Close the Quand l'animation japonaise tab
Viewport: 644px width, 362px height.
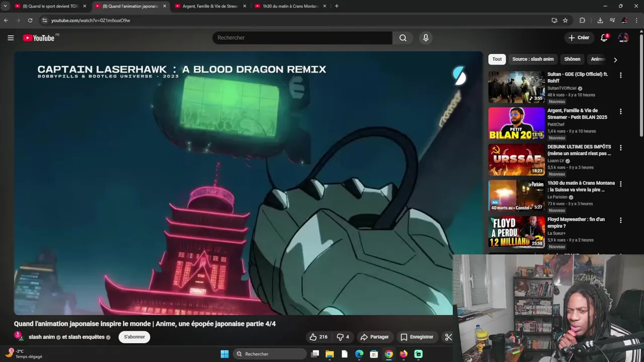(x=165, y=6)
